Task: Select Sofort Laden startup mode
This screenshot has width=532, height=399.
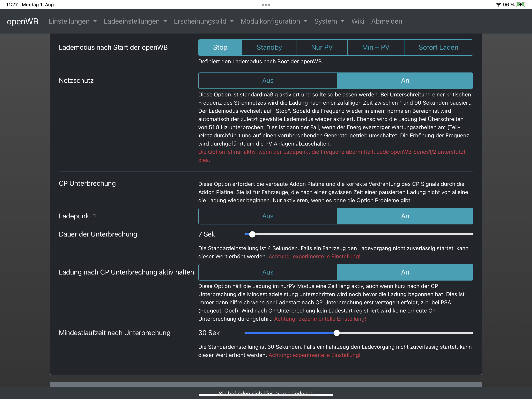Action: 438,47
